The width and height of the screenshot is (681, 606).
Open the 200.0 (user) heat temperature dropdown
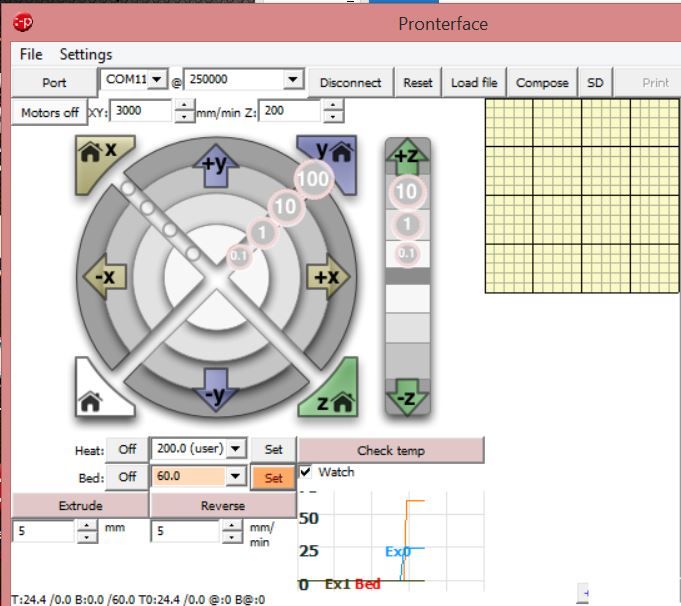coord(236,448)
